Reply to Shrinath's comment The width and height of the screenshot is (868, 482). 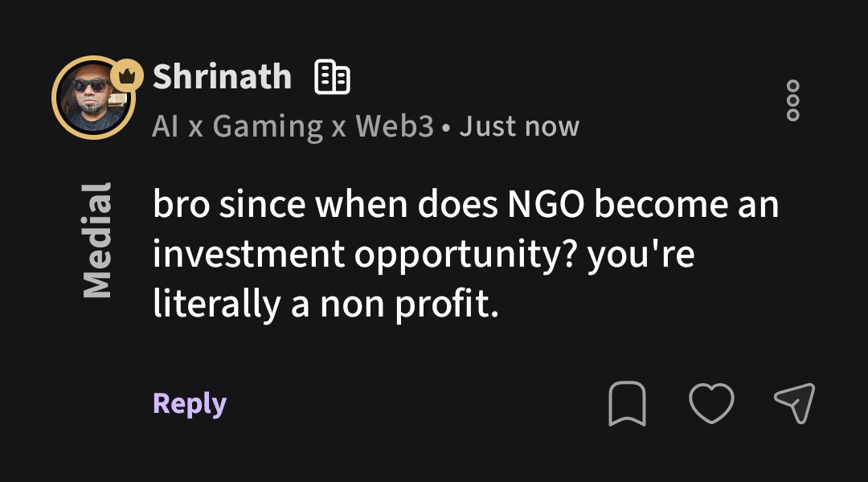[190, 403]
